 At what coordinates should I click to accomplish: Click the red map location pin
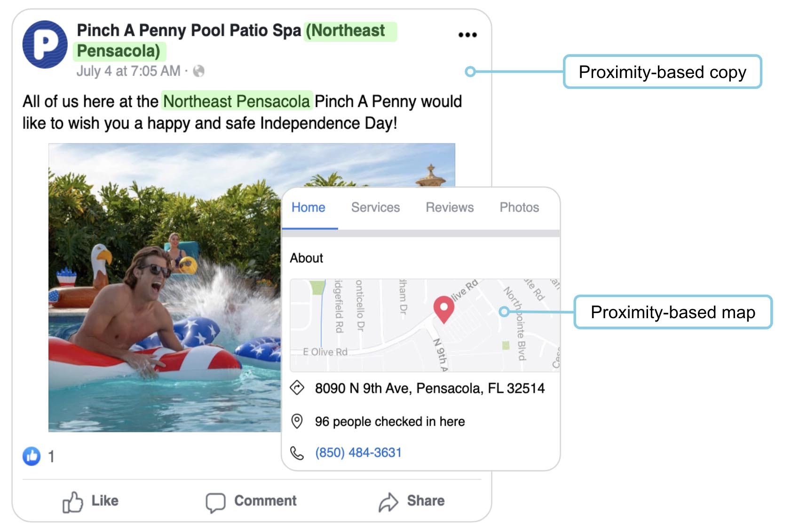(443, 309)
